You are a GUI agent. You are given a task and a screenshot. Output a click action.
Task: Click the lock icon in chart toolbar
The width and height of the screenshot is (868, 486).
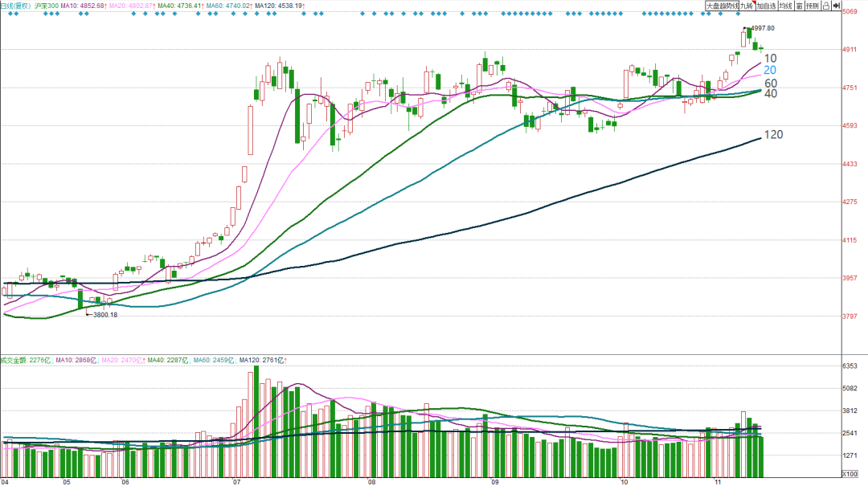[826, 6]
